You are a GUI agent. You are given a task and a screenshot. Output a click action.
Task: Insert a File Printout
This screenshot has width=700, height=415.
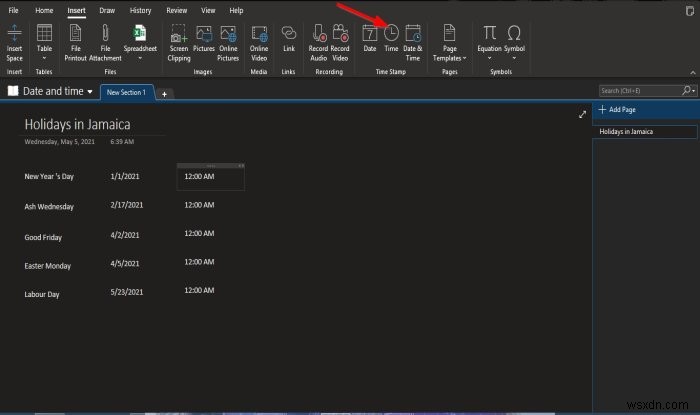coord(75,42)
